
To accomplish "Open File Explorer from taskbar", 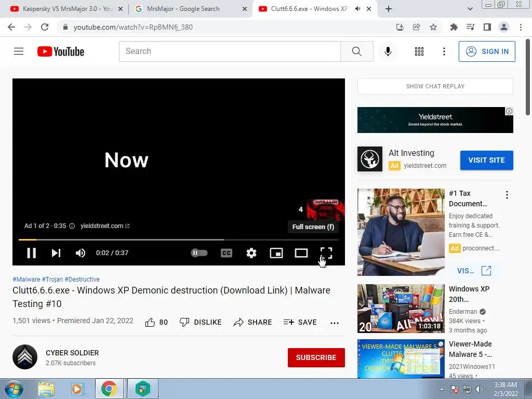I will point(46,389).
